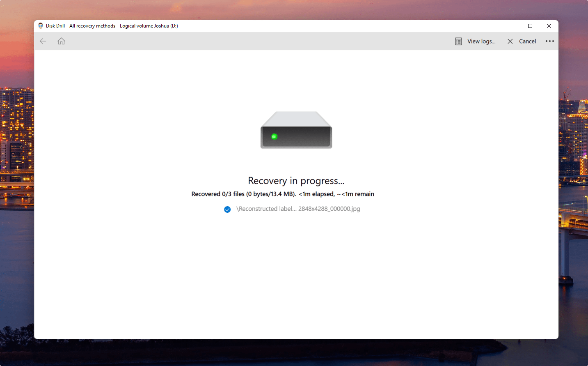Select the Reconstructed label 2848x4288_000000.jpg file name
Image resolution: width=588 pixels, height=366 pixels.
point(298,209)
